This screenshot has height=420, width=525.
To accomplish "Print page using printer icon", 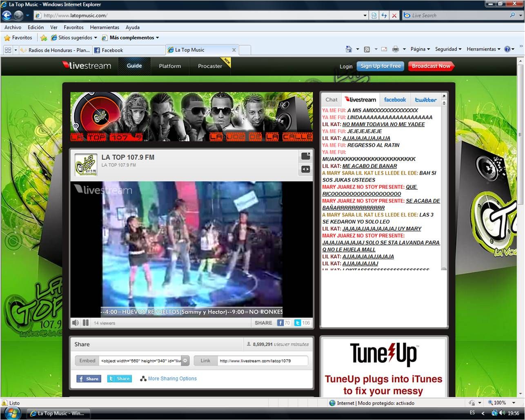I will (396, 49).
